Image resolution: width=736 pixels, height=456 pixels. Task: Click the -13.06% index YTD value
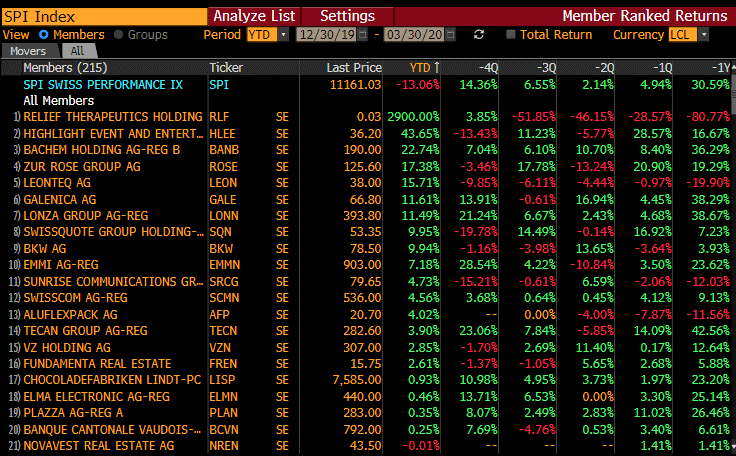[x=418, y=85]
